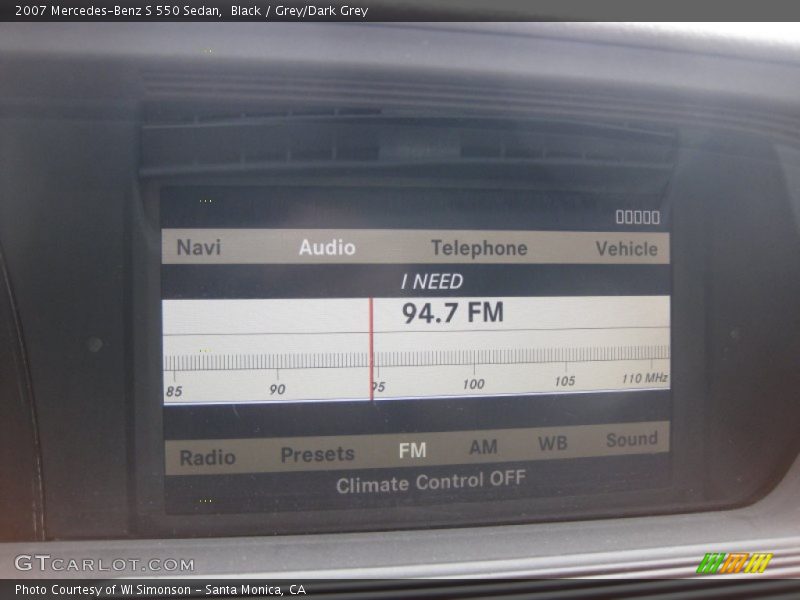Click the signal indicator boxes top right
Screen dimensions: 800x600
pyautogui.click(x=637, y=217)
